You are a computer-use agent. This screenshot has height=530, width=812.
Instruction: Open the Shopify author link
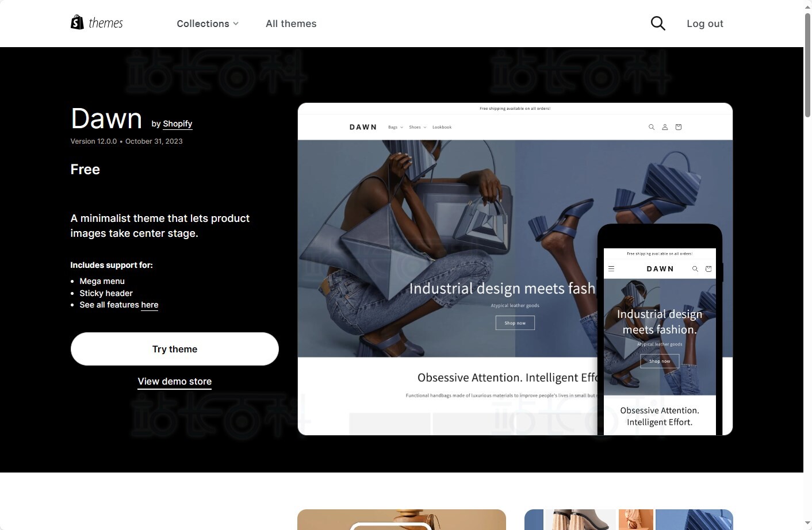pos(177,124)
